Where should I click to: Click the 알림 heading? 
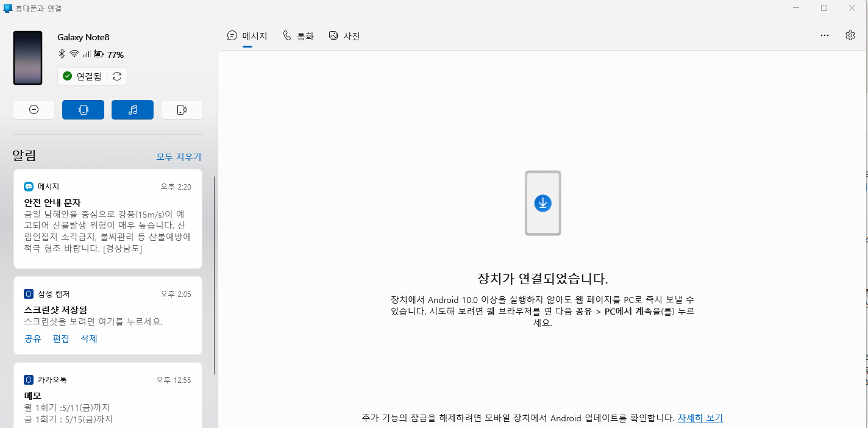(x=24, y=155)
